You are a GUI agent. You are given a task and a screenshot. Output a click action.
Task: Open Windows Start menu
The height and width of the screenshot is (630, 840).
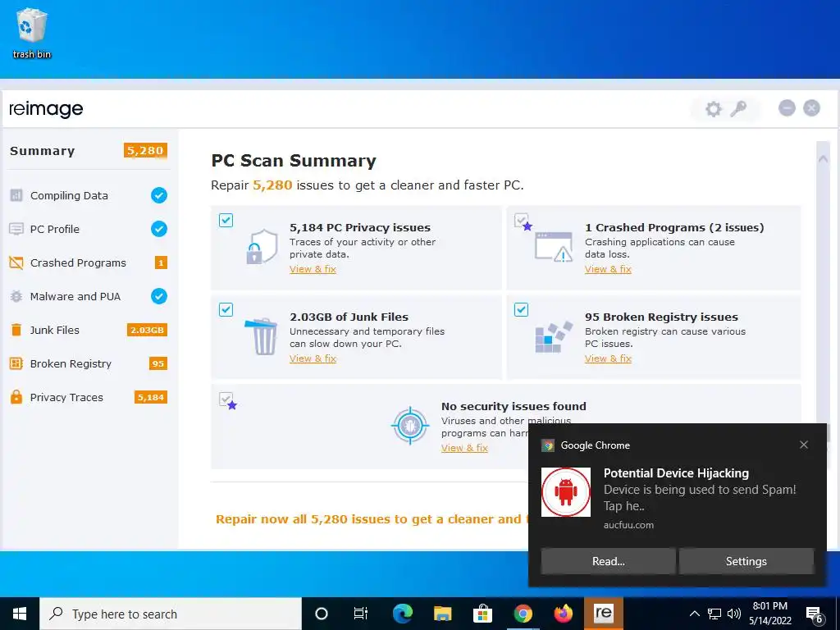(x=20, y=614)
